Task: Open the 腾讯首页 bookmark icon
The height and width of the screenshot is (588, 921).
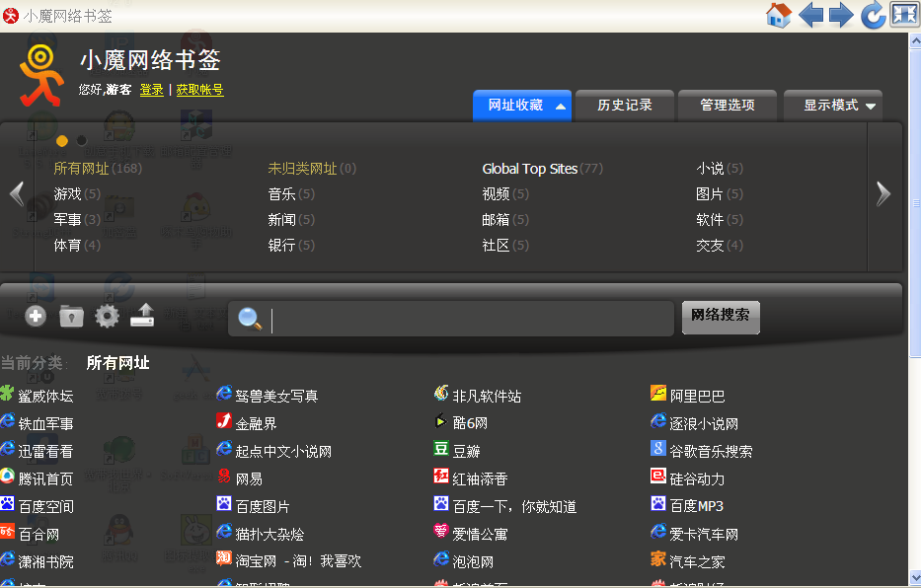Action: (7, 476)
